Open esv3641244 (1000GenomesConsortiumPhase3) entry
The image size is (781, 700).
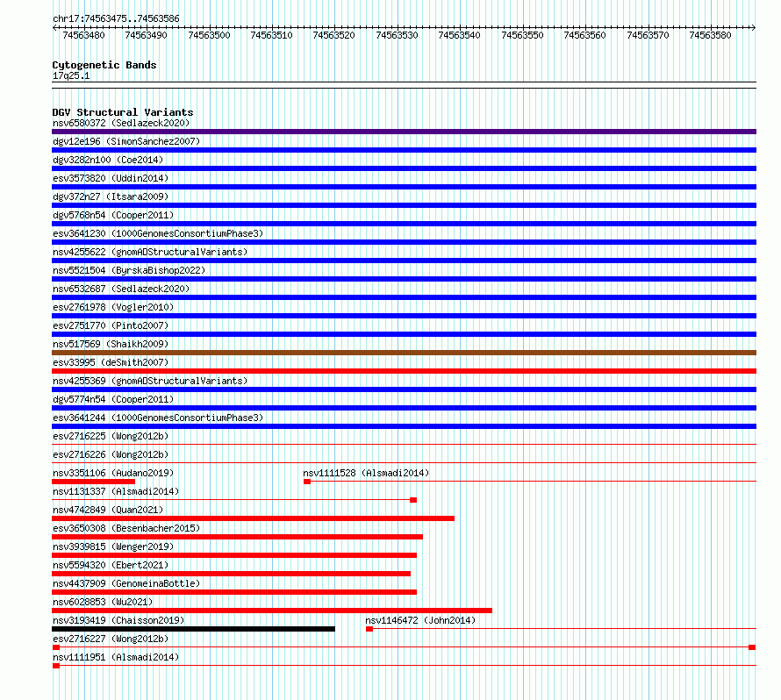point(158,418)
